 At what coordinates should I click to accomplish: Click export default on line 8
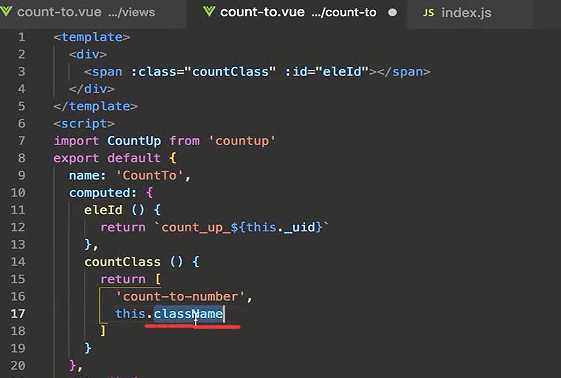pyautogui.click(x=107, y=158)
